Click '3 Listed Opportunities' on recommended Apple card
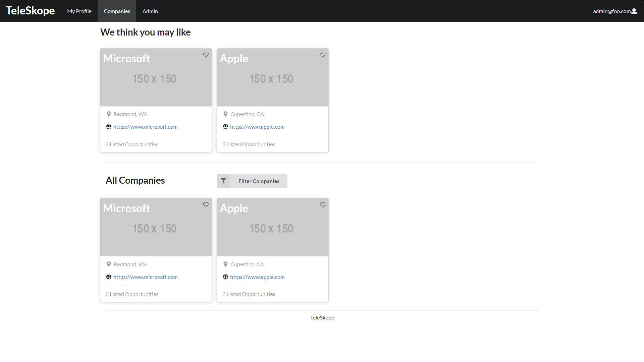644x362 pixels. [249, 144]
